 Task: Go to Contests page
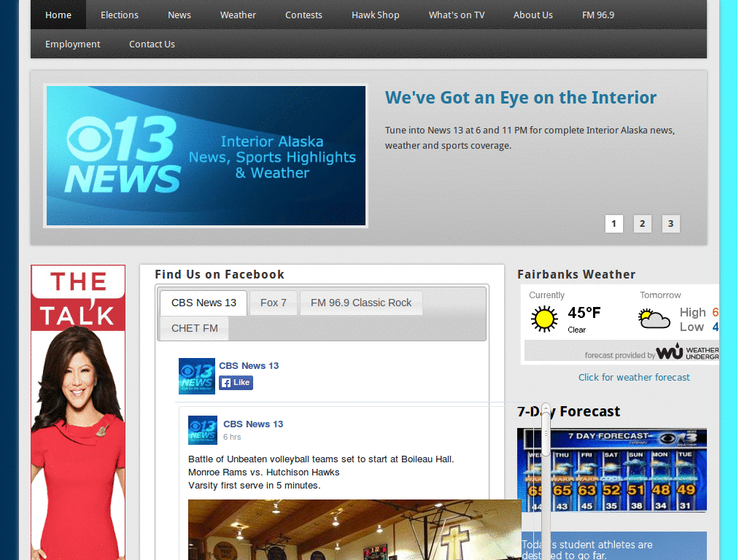(x=303, y=15)
